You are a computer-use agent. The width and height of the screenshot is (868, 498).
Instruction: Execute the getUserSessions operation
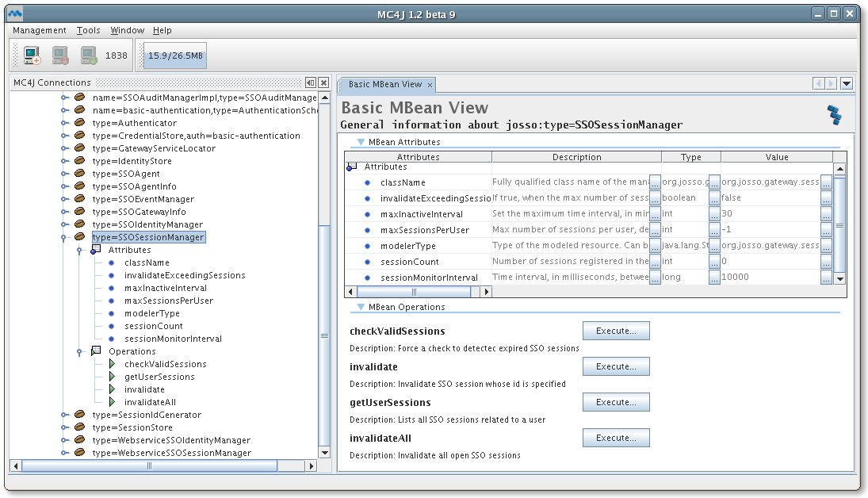(615, 402)
